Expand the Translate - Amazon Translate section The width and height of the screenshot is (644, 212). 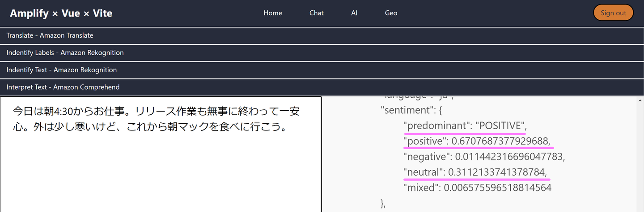pos(50,35)
